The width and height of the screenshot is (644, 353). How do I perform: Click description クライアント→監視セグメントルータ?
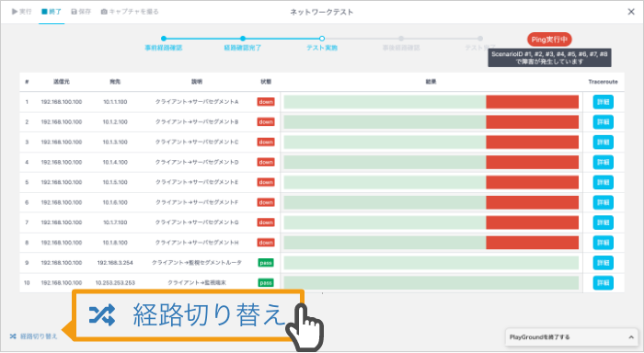coord(197,263)
